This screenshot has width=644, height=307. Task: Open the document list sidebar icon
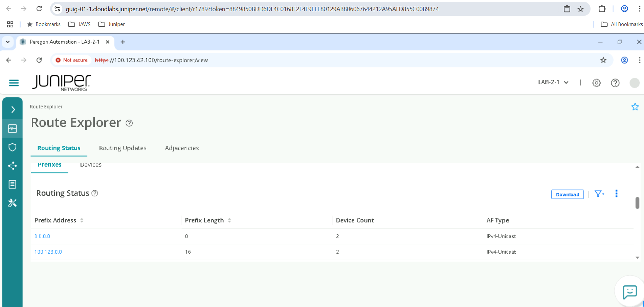point(13,184)
